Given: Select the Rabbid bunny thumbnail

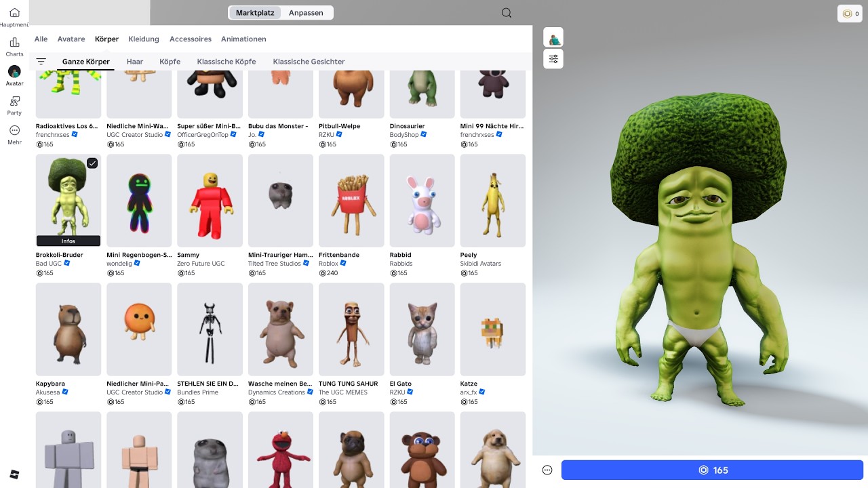Looking at the screenshot, I should (422, 201).
